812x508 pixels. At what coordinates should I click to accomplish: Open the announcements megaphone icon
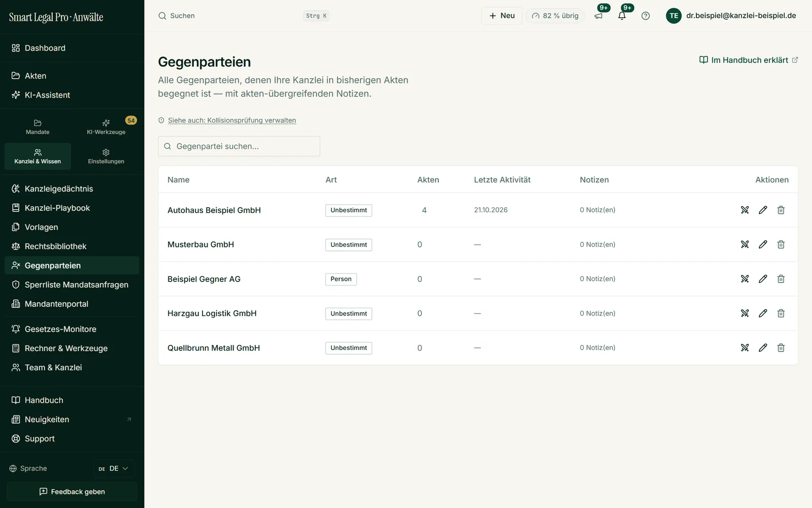pyautogui.click(x=599, y=16)
